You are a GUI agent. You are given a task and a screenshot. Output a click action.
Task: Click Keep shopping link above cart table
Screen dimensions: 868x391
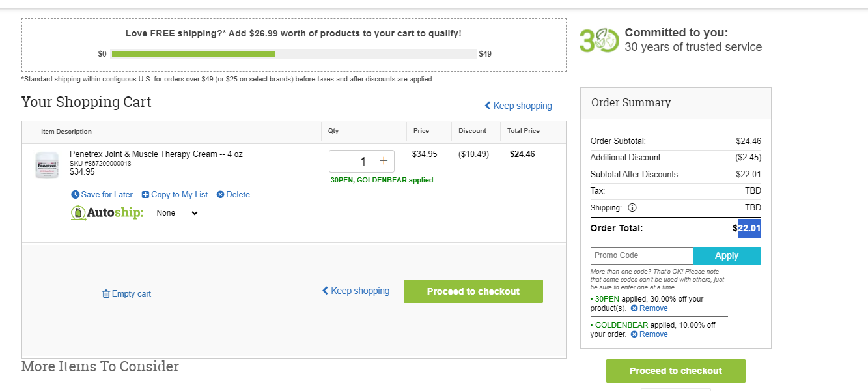tap(518, 106)
